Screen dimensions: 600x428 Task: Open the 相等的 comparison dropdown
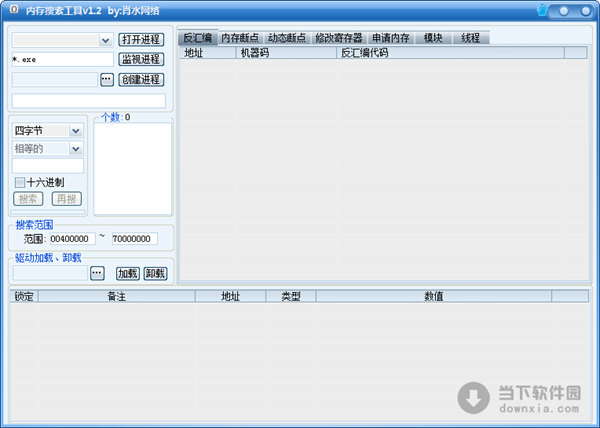[x=76, y=148]
